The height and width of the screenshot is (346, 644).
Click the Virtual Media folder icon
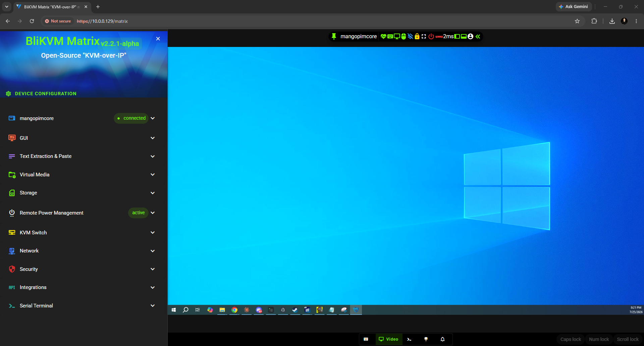[12, 175]
